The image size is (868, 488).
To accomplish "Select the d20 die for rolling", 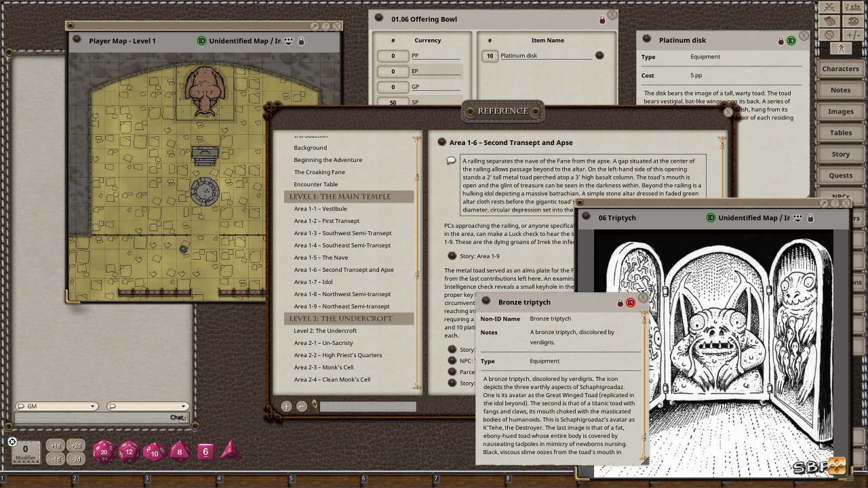I will click(x=104, y=452).
